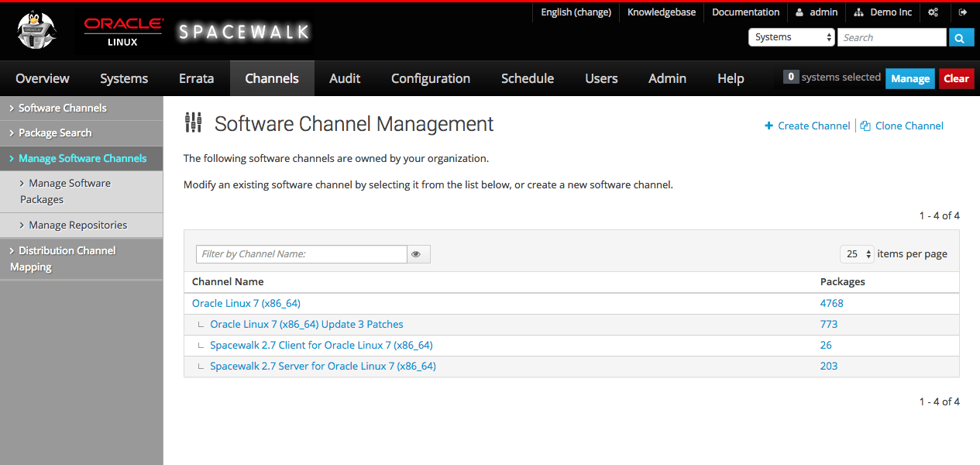
Task: Open the preferences gears icon
Action: tap(934, 12)
